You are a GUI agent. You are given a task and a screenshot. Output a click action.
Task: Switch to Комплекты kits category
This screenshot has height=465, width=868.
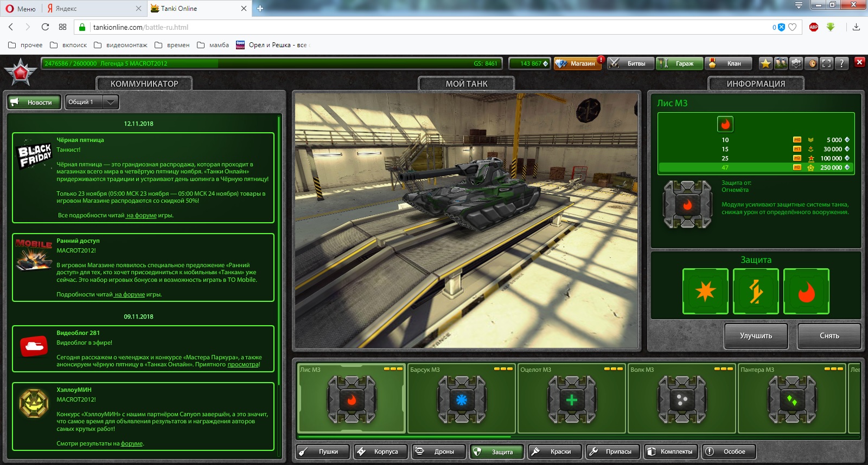coord(671,451)
